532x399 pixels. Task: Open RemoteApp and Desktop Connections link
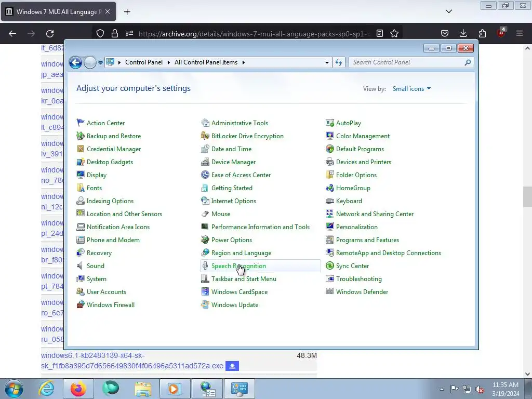point(389,253)
